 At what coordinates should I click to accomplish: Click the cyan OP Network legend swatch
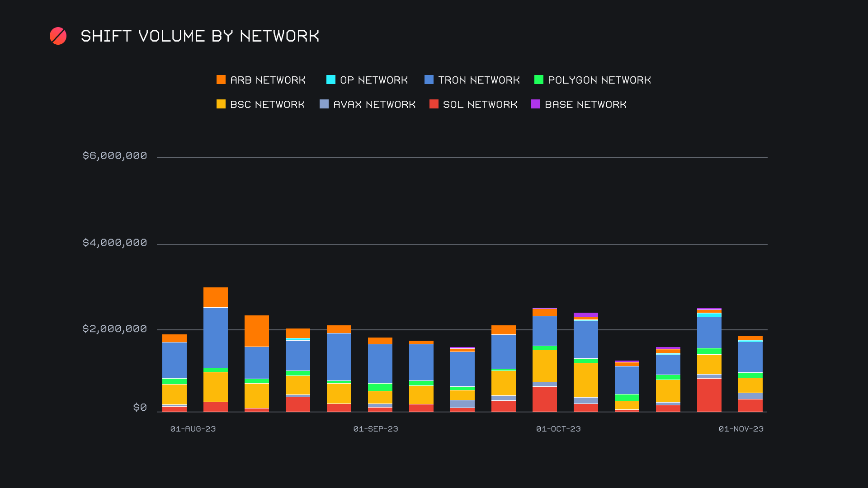(330, 80)
